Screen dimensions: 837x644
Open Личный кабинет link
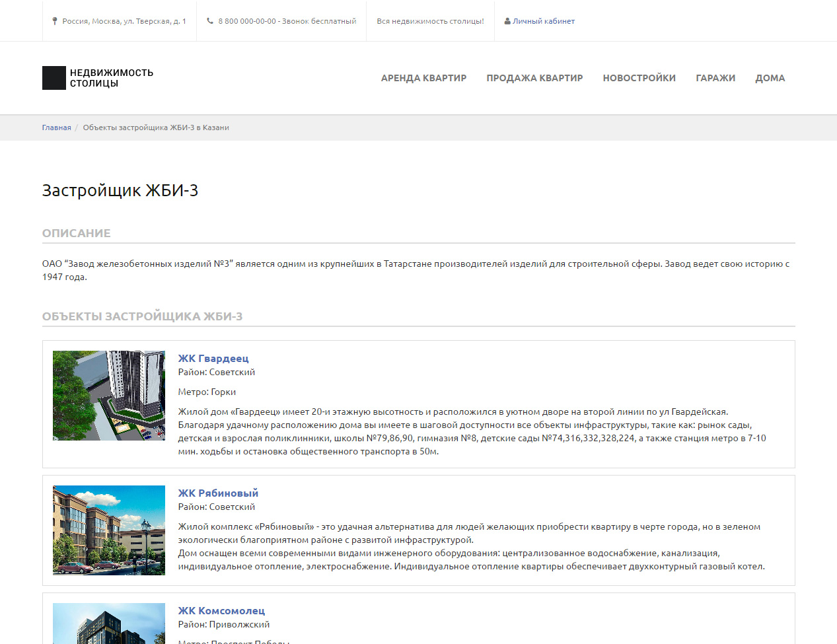pyautogui.click(x=544, y=21)
